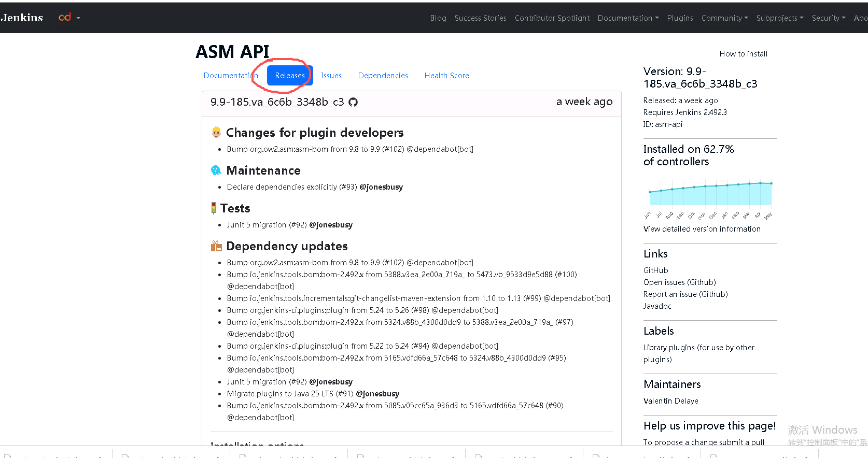
Task: Click 'ID: asm-api' text
Action: click(x=663, y=124)
